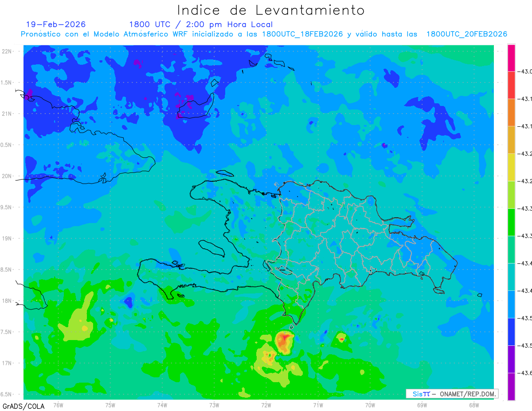The image size is (532, 411).
Task: Click the '20N' latitude label
Action: (x=7, y=176)
